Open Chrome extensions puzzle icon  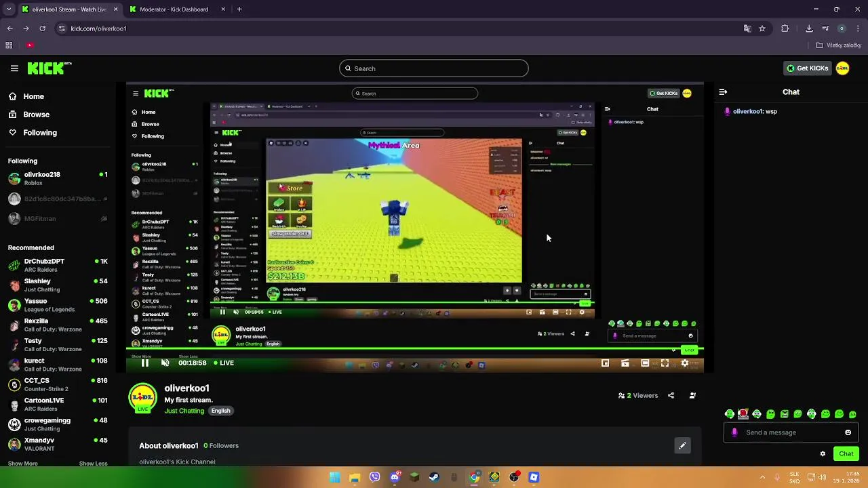[x=785, y=28]
